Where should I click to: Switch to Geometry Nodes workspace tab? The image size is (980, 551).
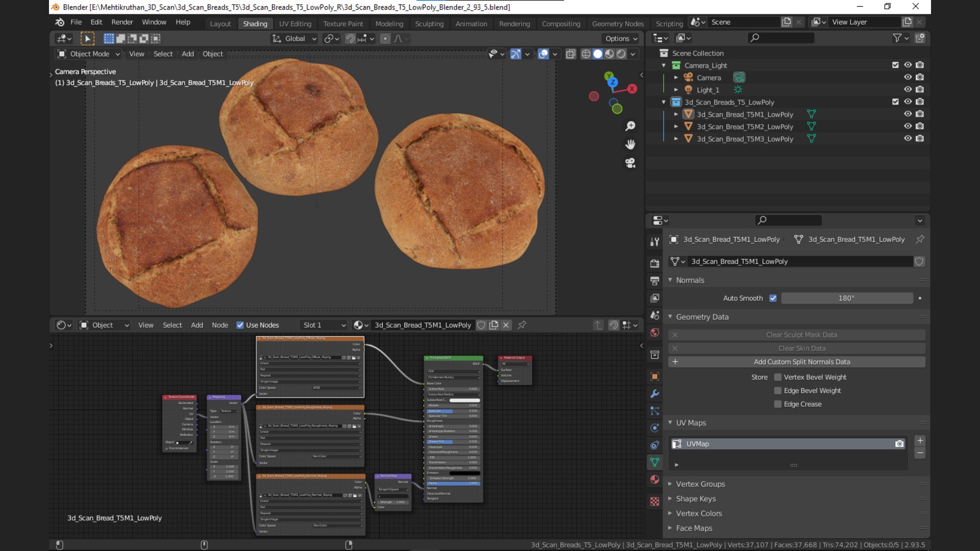tap(618, 23)
